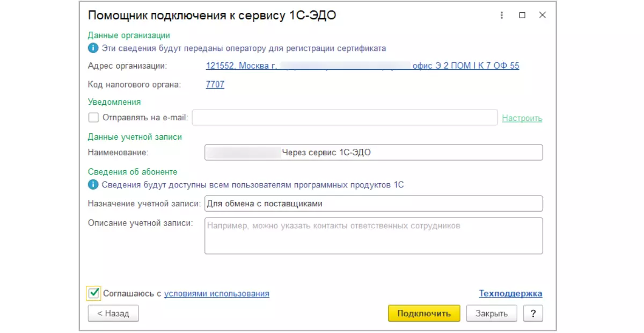Open help with the question mark button
Screen dimensions: 644x333
click(533, 313)
